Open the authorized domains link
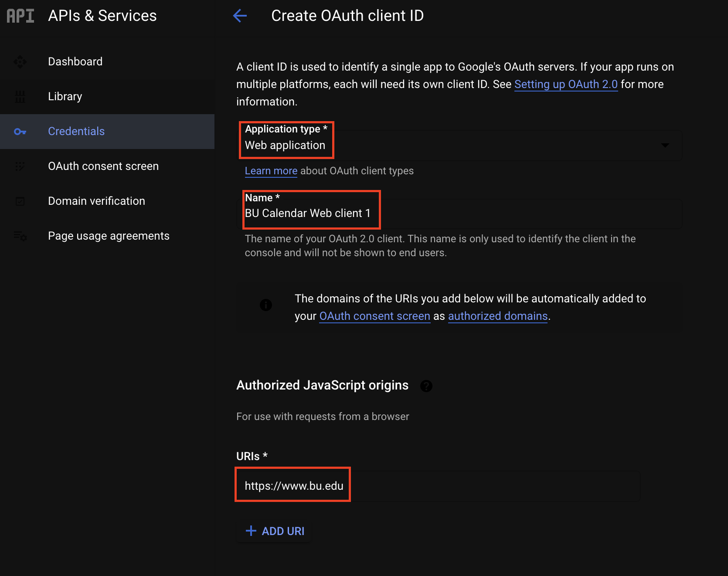The width and height of the screenshot is (728, 576). click(x=497, y=316)
